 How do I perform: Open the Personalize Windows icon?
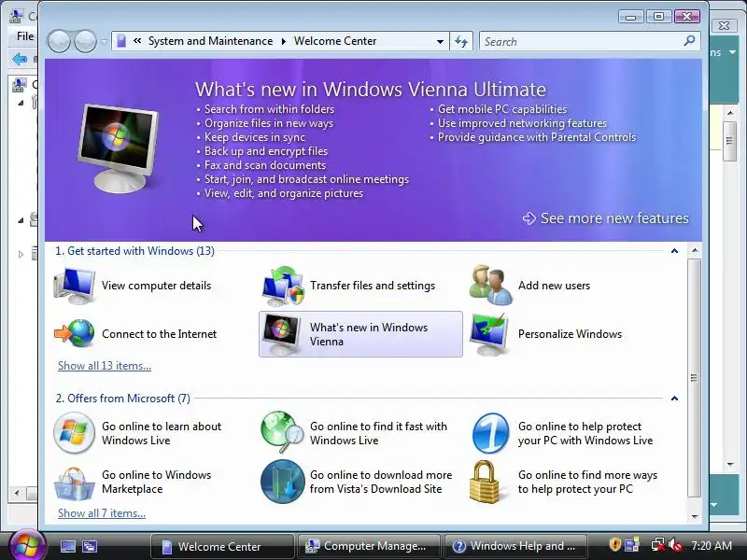click(489, 334)
